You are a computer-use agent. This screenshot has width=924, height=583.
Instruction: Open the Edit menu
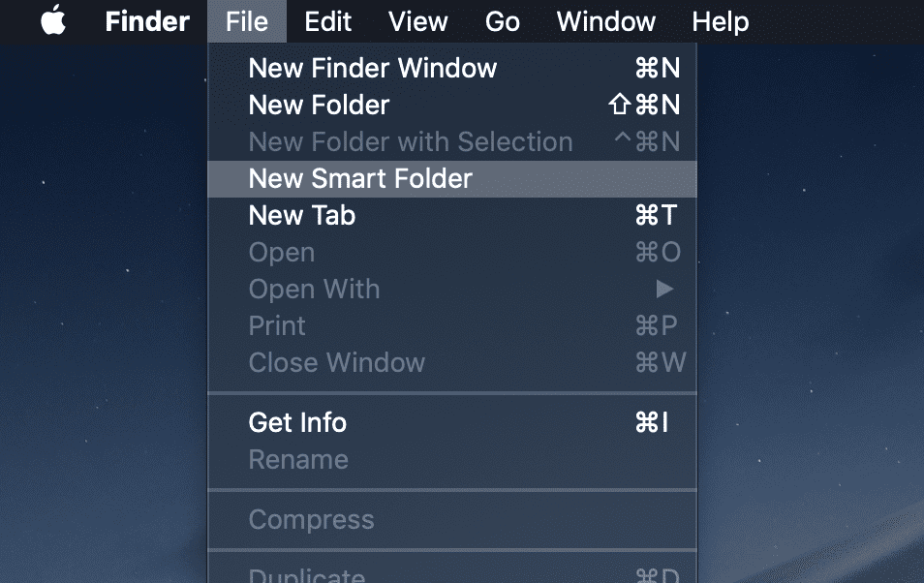point(327,21)
